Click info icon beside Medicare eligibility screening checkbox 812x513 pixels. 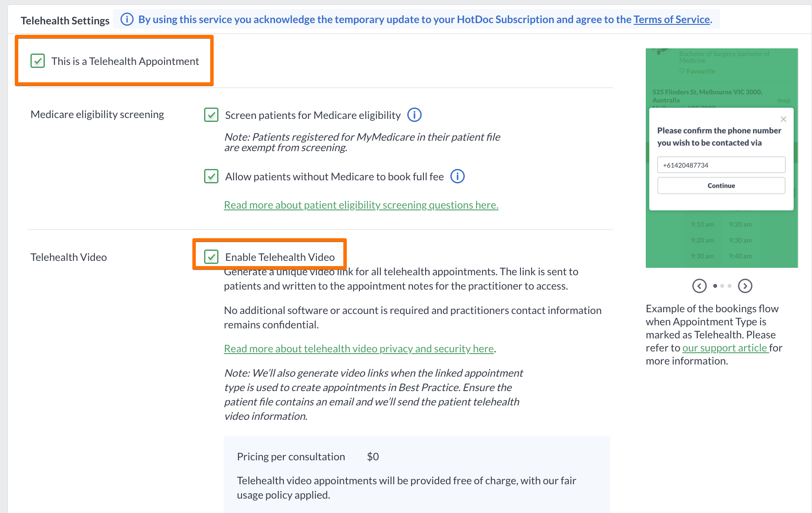click(414, 115)
